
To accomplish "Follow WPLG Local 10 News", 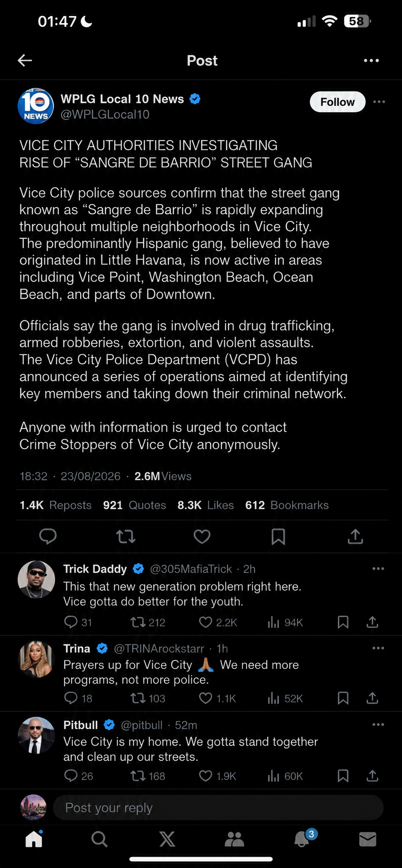I will (x=337, y=102).
